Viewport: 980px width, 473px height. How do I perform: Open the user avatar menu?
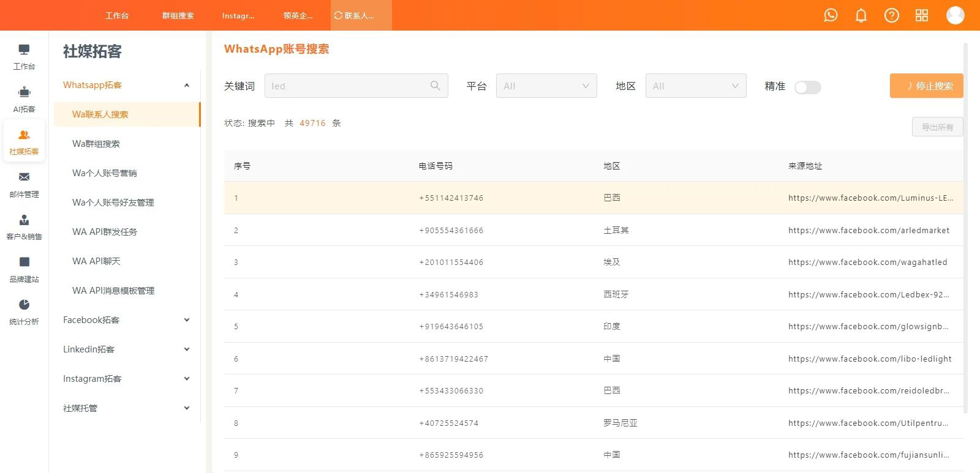(956, 15)
